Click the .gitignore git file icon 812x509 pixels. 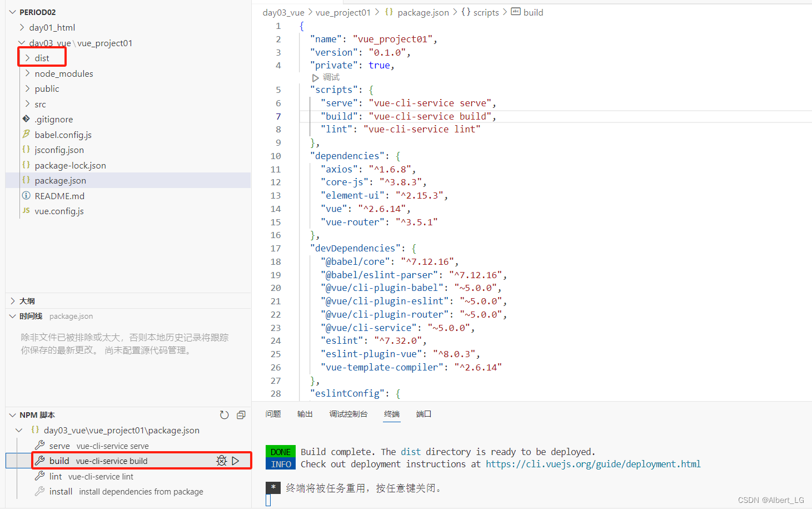click(x=26, y=119)
